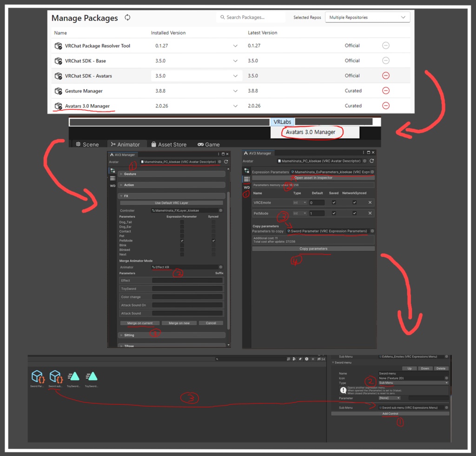
Task: Open the Selected Repos dropdown
Action: pos(367,17)
